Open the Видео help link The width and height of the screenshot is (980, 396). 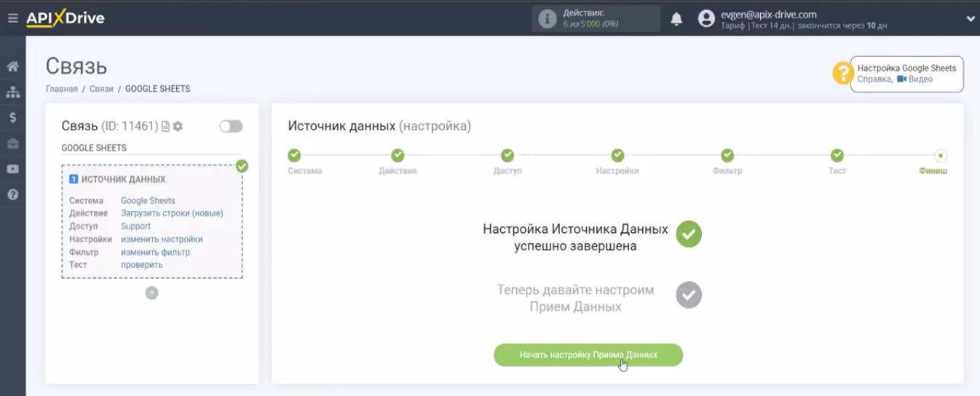coord(914,79)
